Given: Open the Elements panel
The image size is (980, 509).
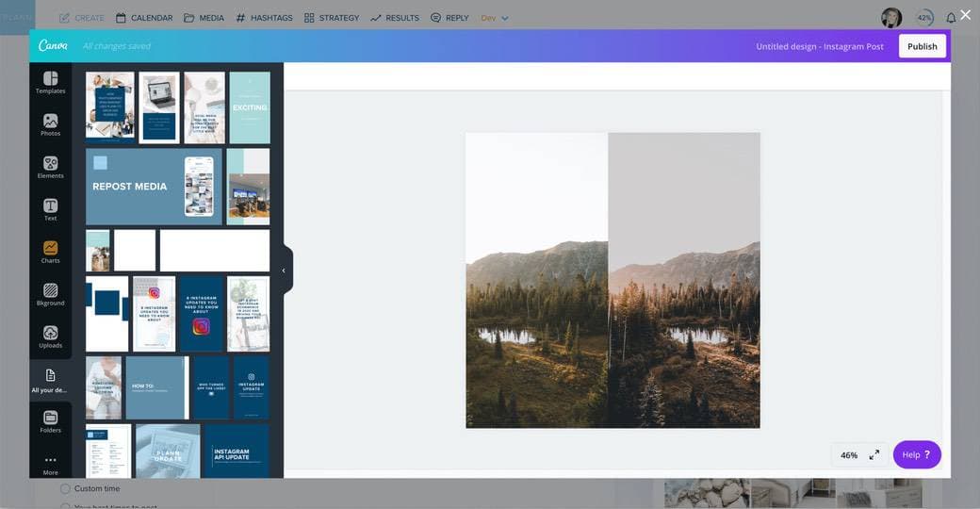Looking at the screenshot, I should (51, 168).
